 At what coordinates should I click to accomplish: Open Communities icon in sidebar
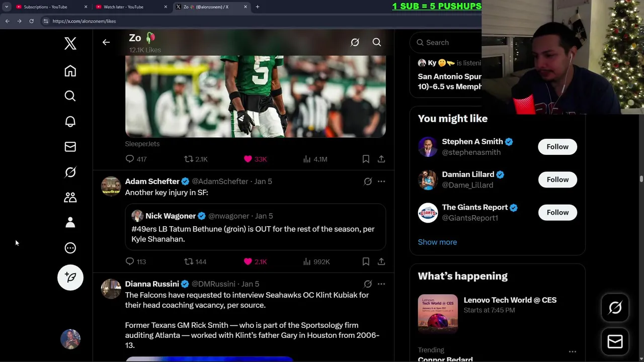pyautogui.click(x=70, y=198)
